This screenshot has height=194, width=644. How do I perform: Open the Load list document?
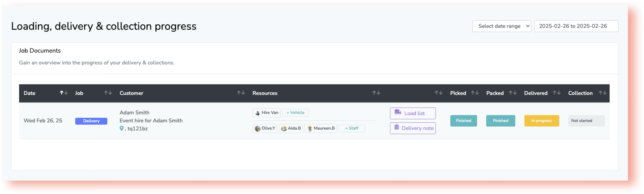(x=413, y=113)
